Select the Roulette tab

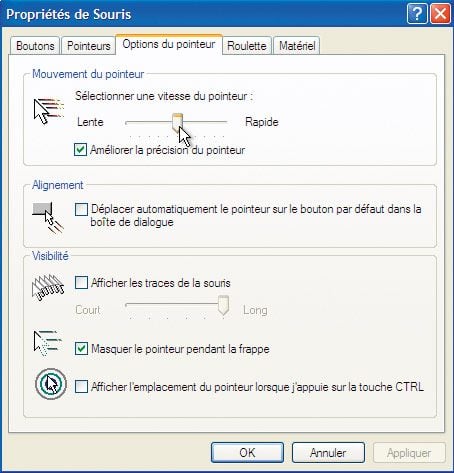tap(247, 46)
